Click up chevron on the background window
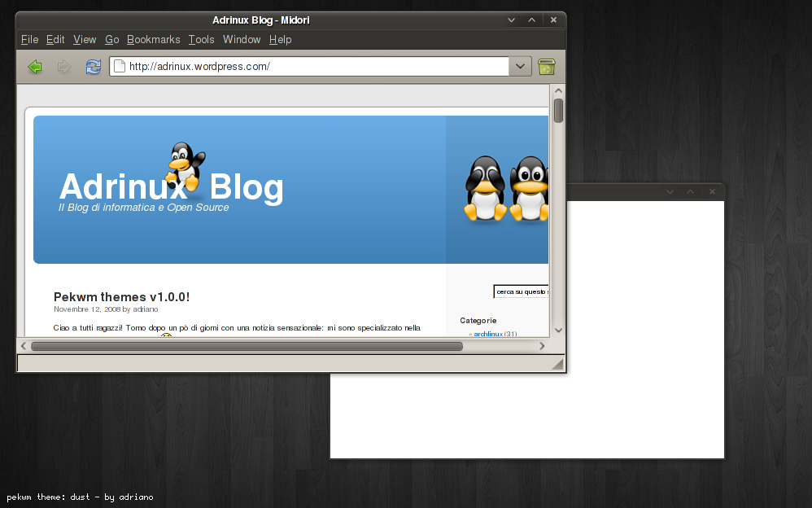 coord(690,192)
